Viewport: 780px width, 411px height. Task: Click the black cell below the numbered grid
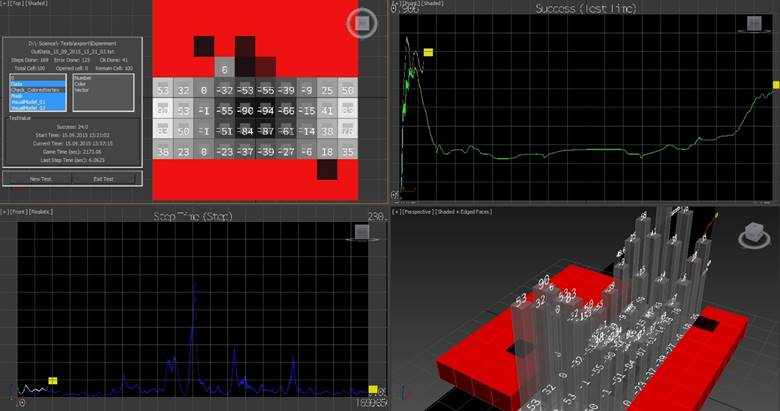pyautogui.click(x=327, y=170)
